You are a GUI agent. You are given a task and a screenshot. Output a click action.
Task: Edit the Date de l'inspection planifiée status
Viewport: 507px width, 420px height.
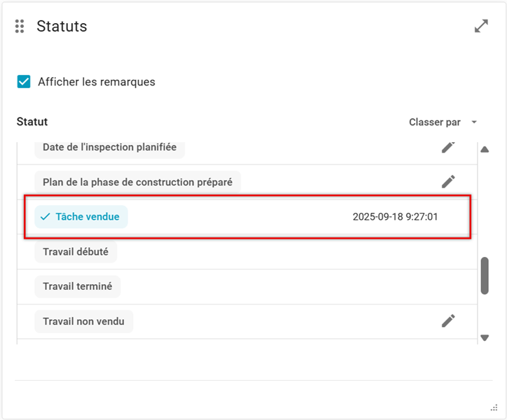(448, 146)
